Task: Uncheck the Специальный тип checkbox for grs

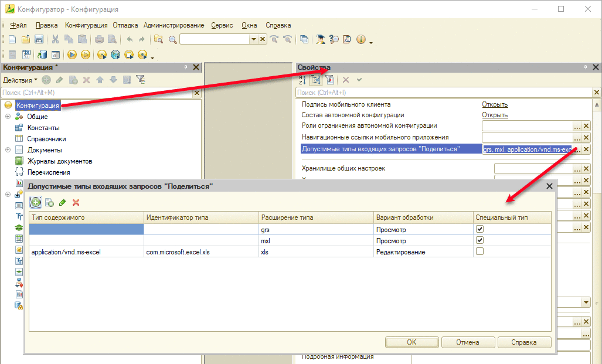Action: [x=479, y=229]
